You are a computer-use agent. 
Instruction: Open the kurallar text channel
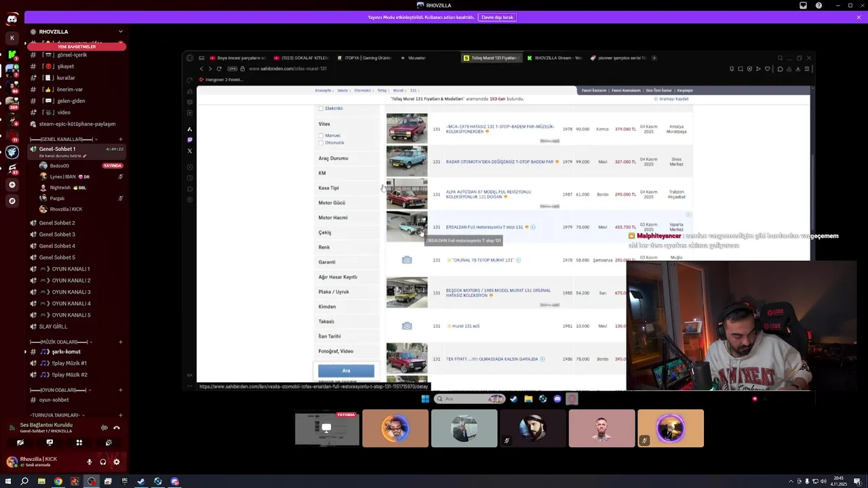pos(66,78)
